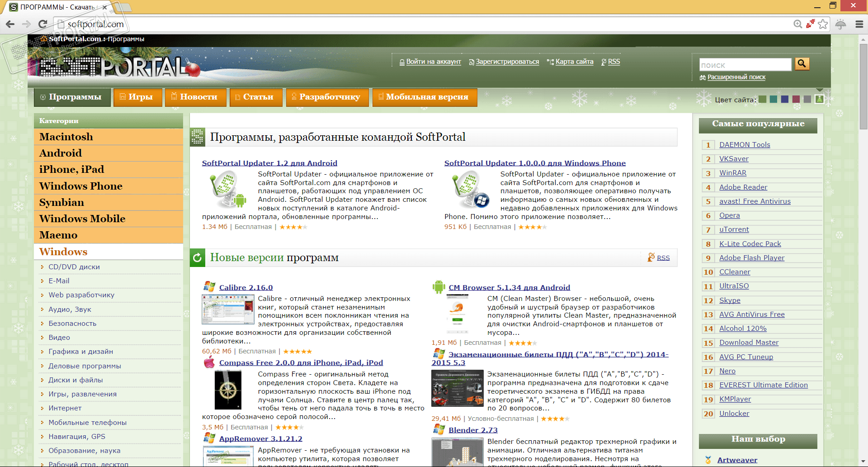Focus the поиск search field
Screen dimensions: 868x467
point(745,65)
